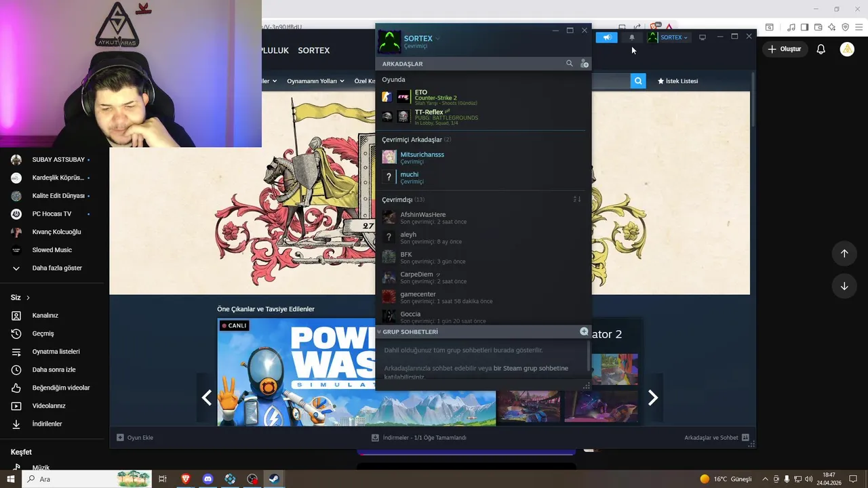868x488 pixels.
Task: Click the Oluştur button on YouTube
Action: (x=784, y=49)
